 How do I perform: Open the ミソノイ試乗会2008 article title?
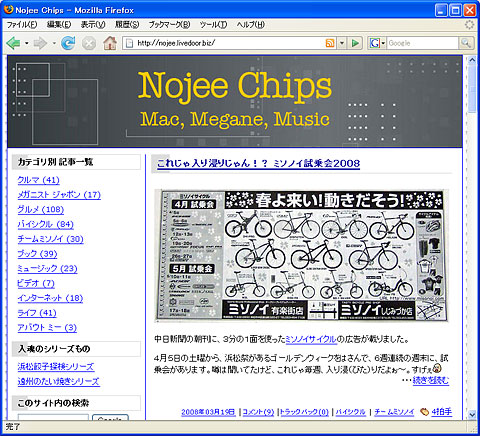[258, 163]
